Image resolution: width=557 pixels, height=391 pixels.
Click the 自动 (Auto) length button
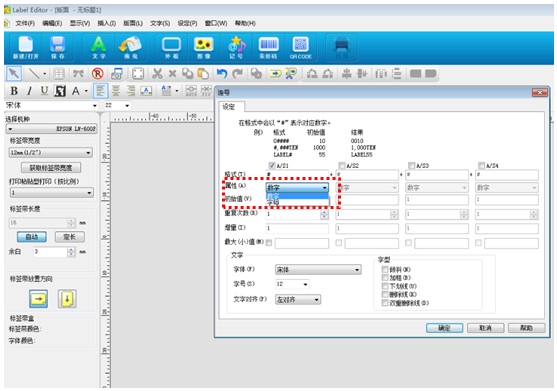[32, 237]
